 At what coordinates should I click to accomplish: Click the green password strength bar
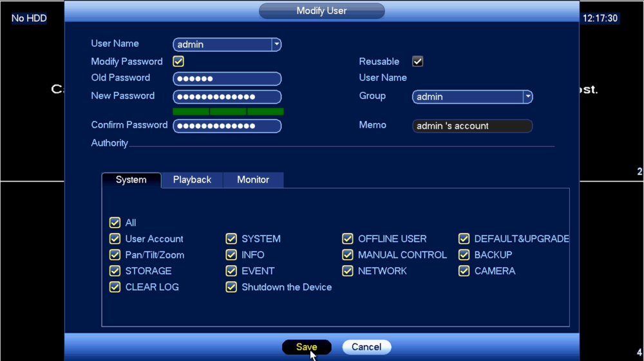[228, 111]
